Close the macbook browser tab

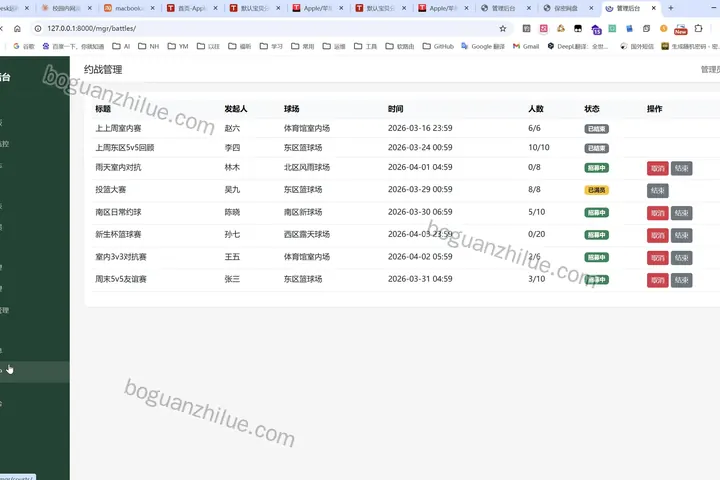click(x=152, y=8)
